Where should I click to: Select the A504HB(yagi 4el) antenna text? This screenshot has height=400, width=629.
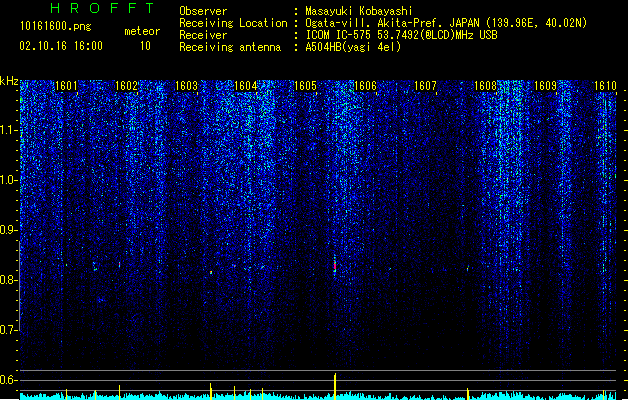353,47
